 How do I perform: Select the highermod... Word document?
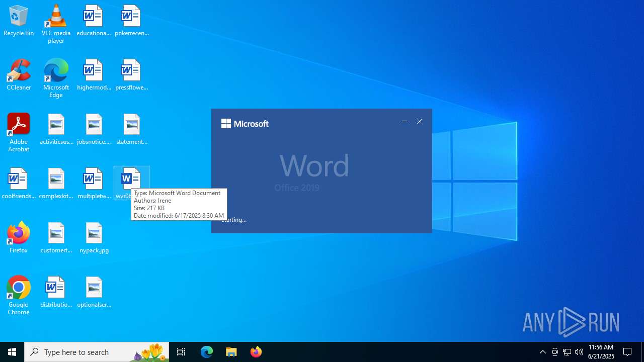[x=94, y=75]
